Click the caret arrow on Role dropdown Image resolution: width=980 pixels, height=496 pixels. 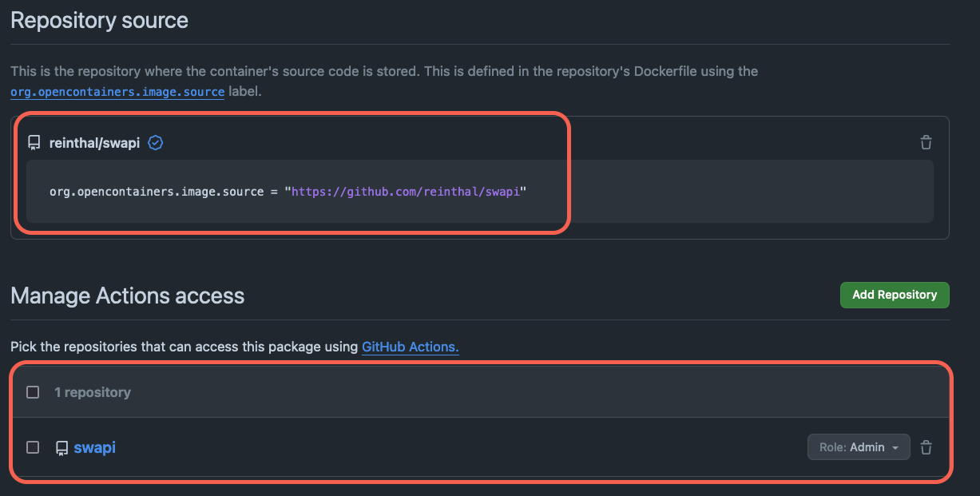(895, 448)
